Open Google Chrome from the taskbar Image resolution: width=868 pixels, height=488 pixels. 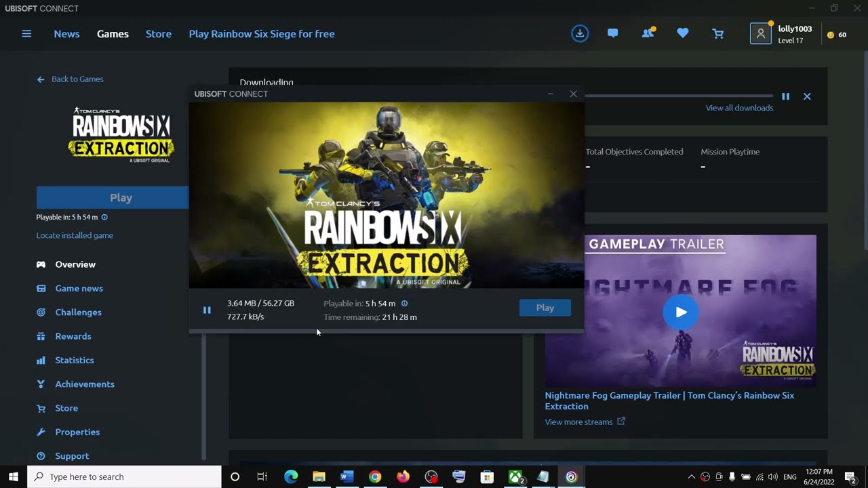pyautogui.click(x=375, y=476)
